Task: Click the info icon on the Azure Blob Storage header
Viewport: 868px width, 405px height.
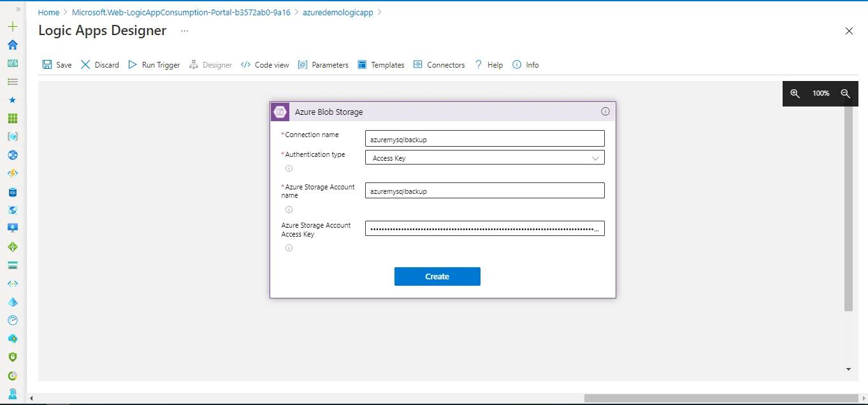Action: click(x=604, y=111)
